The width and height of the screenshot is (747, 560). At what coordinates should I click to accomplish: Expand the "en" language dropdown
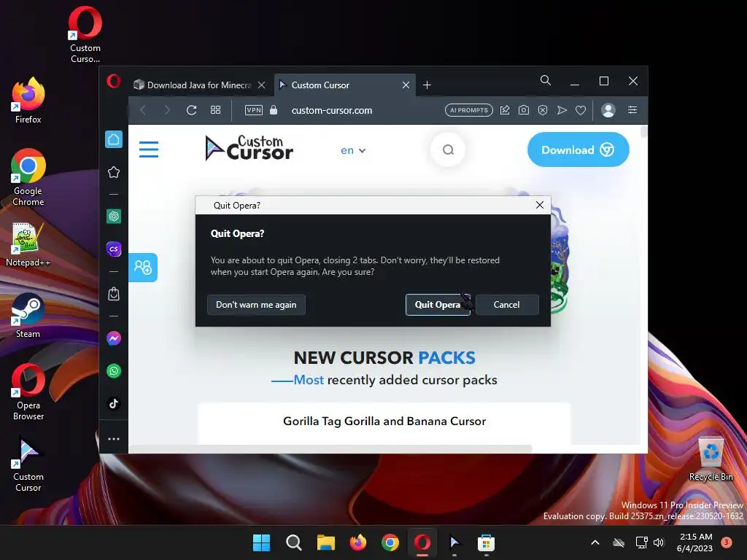353,150
